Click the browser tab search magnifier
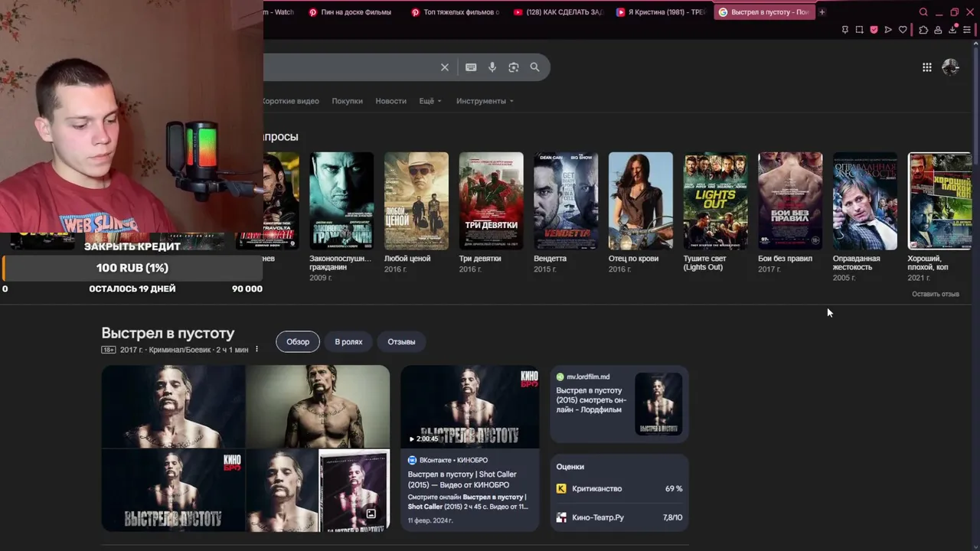The width and height of the screenshot is (980, 551). pos(923,12)
